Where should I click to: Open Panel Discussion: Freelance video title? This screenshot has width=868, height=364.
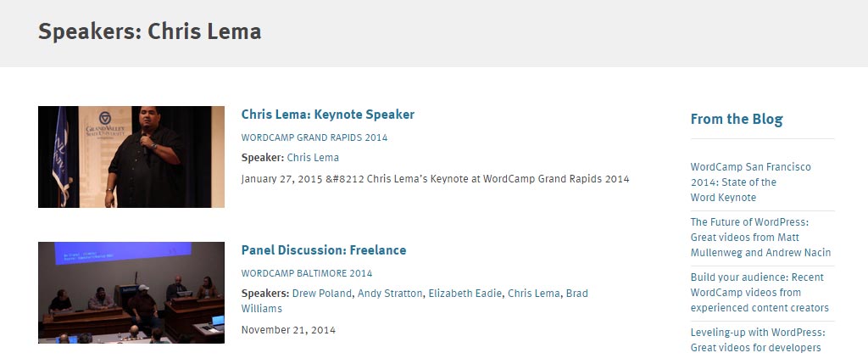click(324, 250)
